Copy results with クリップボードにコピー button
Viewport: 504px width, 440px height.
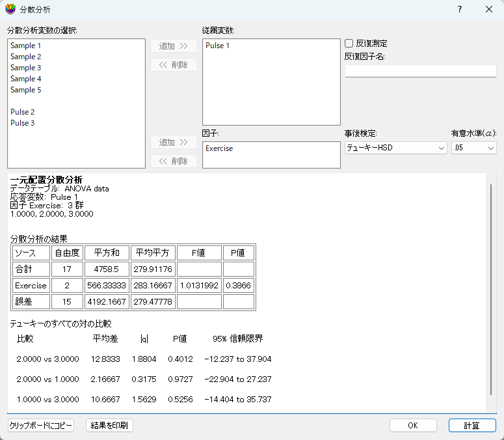coord(41,426)
